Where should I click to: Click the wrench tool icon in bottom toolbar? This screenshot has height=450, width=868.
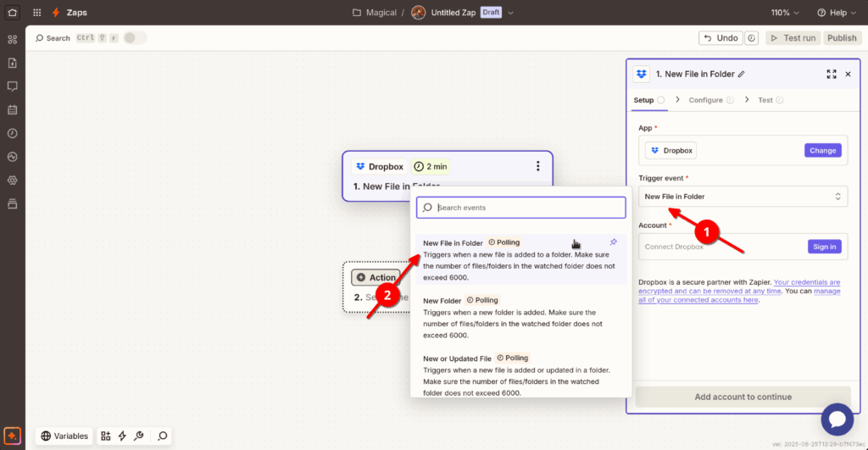139,436
